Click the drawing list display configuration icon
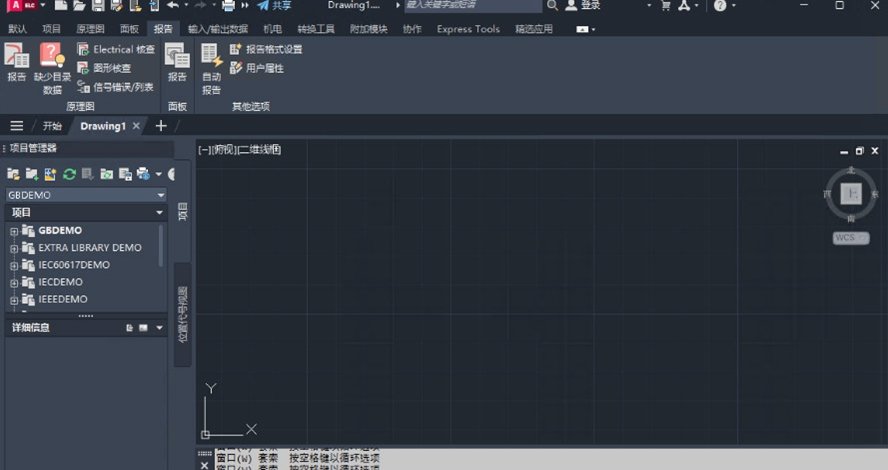This screenshot has width=888, height=470. point(125,174)
